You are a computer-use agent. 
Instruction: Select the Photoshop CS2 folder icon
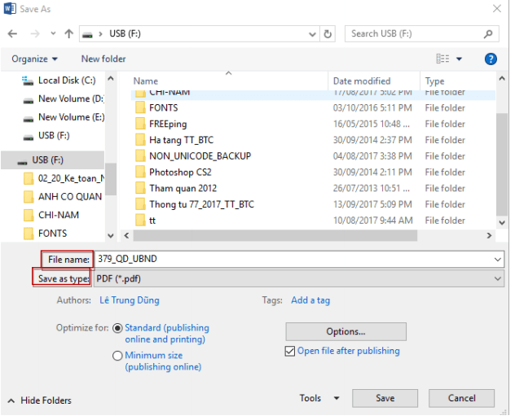pos(139,173)
